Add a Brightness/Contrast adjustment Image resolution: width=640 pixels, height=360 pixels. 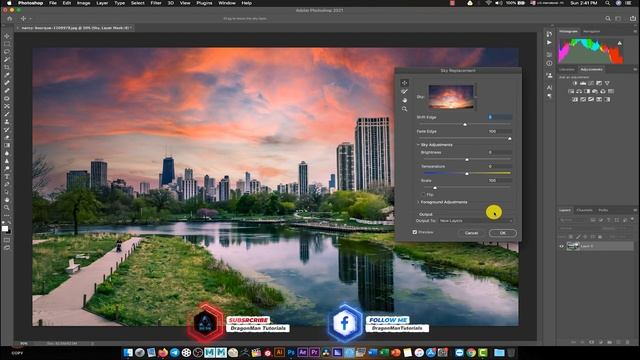click(x=575, y=83)
